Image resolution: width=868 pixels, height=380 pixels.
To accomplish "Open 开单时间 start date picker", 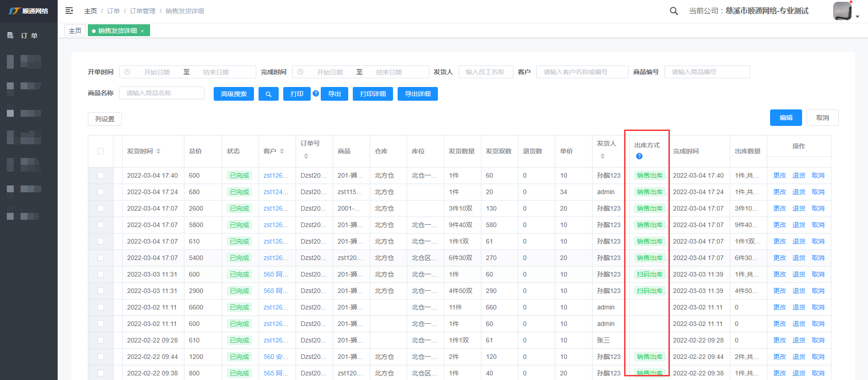I will click(156, 72).
